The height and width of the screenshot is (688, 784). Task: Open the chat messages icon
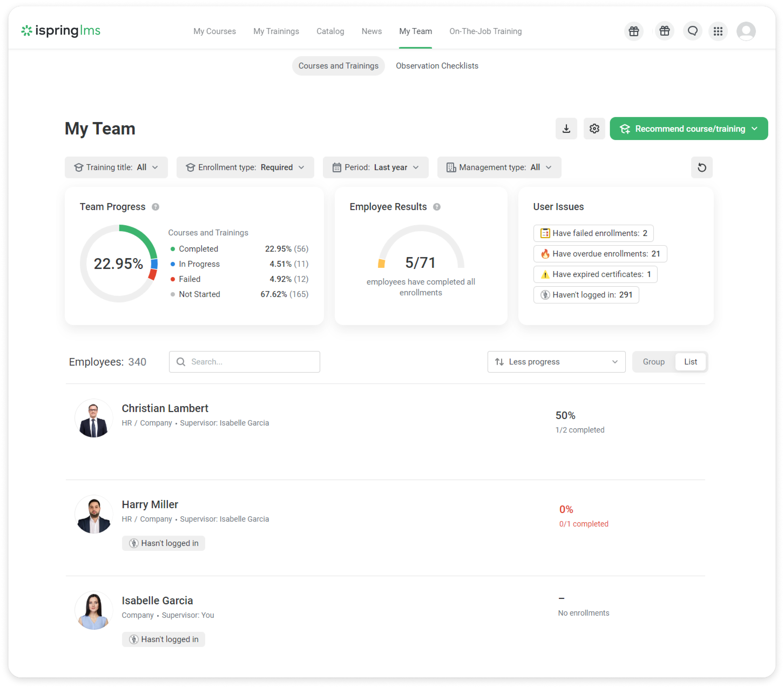pyautogui.click(x=692, y=31)
